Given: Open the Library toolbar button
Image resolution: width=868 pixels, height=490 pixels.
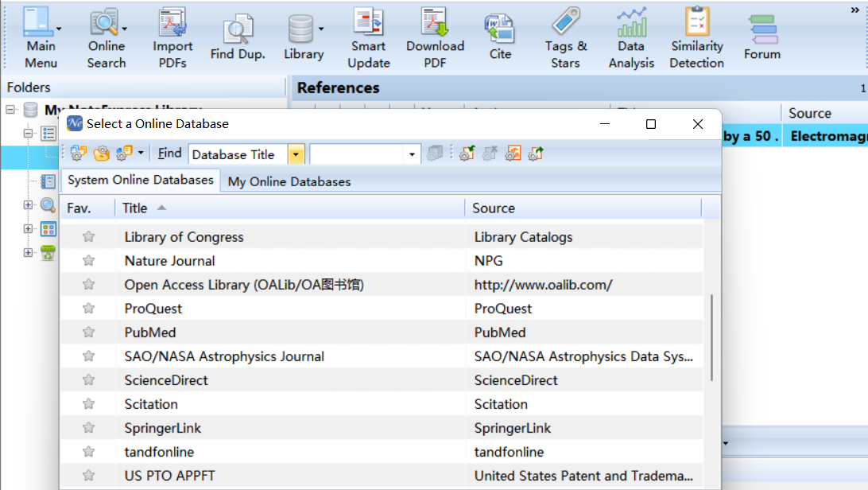Looking at the screenshot, I should (x=304, y=37).
